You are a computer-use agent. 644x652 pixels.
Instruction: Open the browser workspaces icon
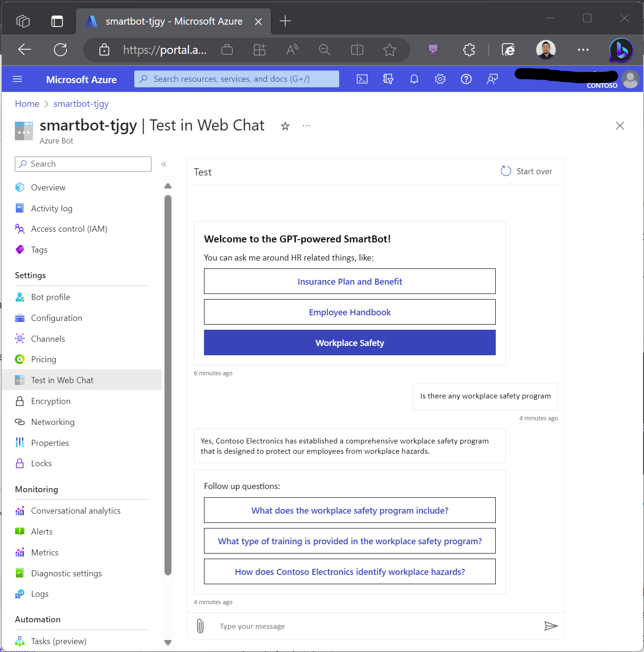click(23, 21)
